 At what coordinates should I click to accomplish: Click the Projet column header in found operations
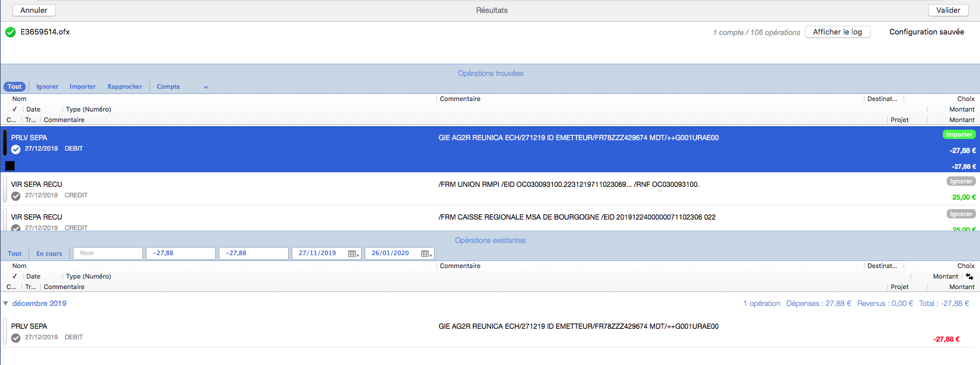tap(900, 120)
